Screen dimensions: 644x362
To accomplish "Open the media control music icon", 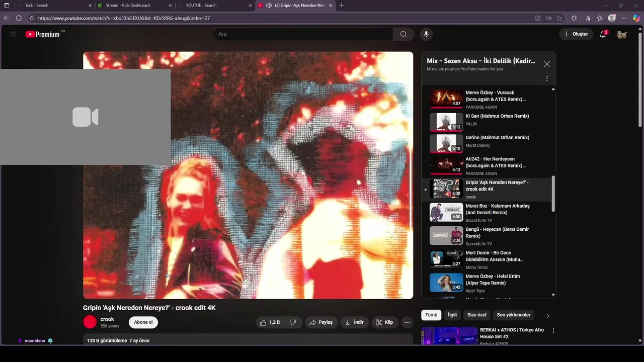I will click(x=588, y=18).
